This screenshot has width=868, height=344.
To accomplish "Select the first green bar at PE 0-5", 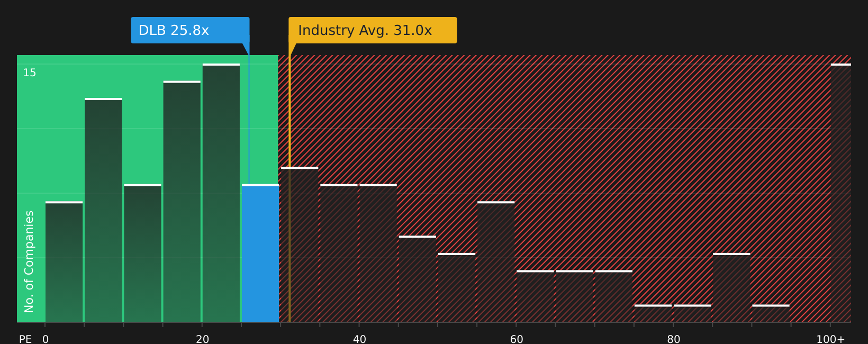I will pos(64,261).
